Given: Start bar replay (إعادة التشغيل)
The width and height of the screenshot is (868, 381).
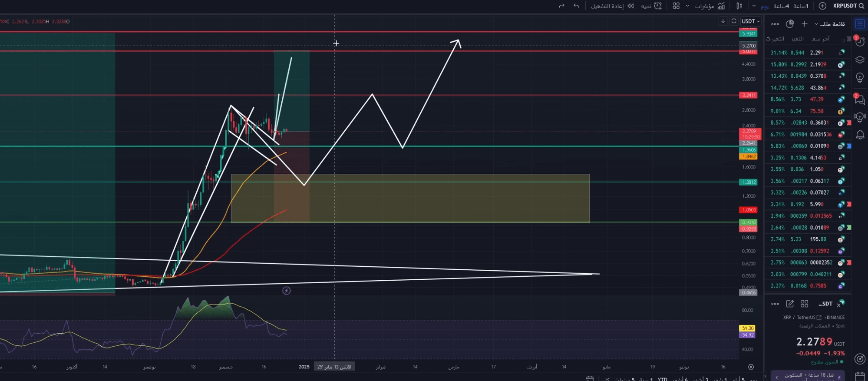Looking at the screenshot, I should (x=612, y=6).
